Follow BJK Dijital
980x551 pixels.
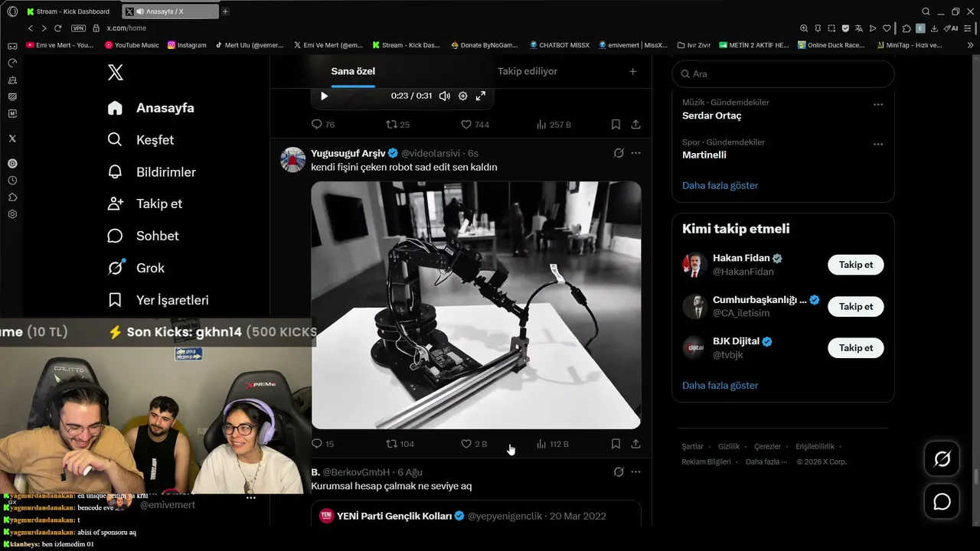(x=856, y=347)
